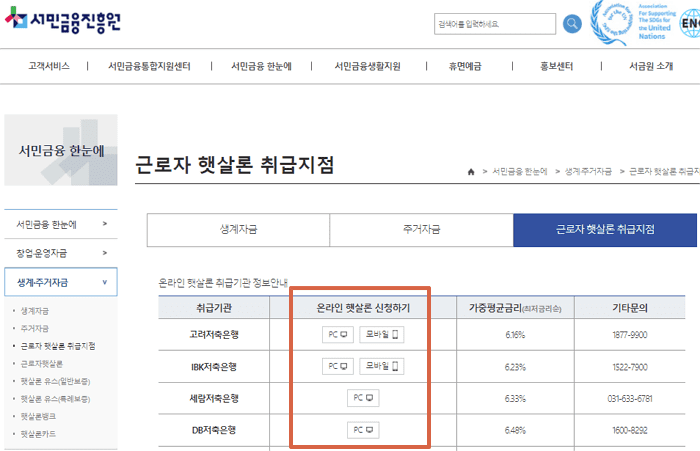
Task: Open sidebar link 햇살론카드
Action: point(38,434)
